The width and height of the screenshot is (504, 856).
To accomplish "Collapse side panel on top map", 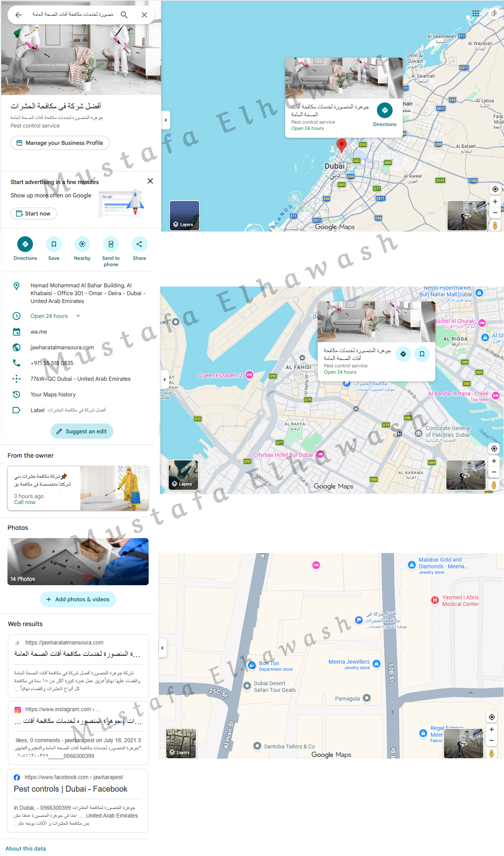I will (x=166, y=120).
